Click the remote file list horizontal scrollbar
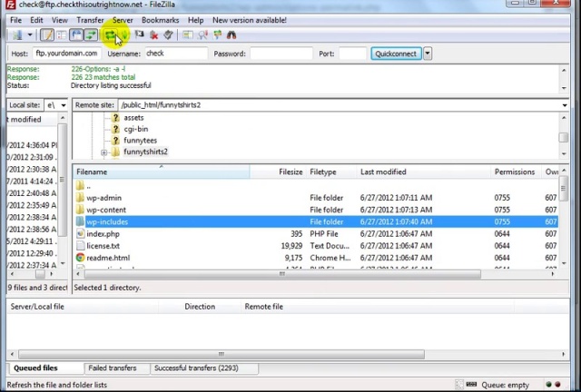Image resolution: width=581 pixels, height=392 pixels. click(282, 274)
